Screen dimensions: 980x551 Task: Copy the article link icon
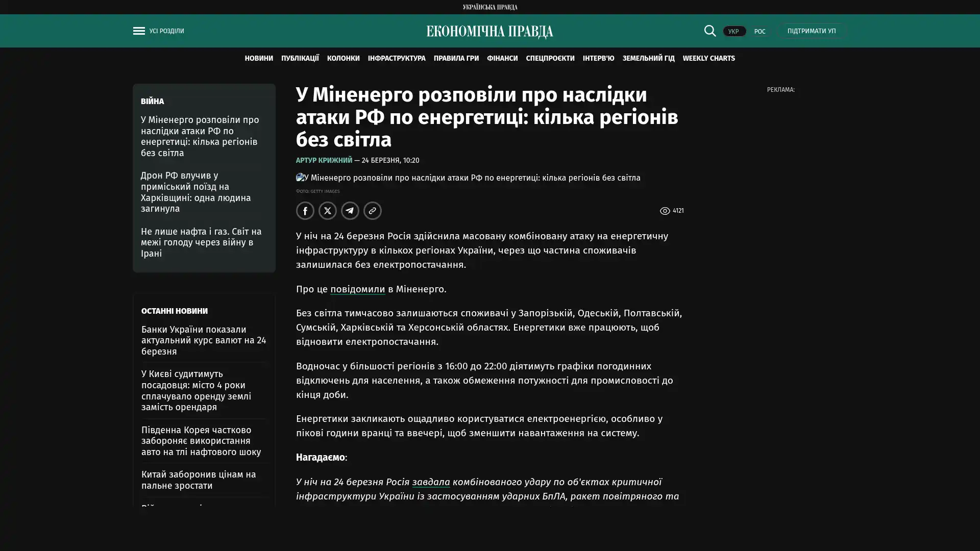click(373, 211)
